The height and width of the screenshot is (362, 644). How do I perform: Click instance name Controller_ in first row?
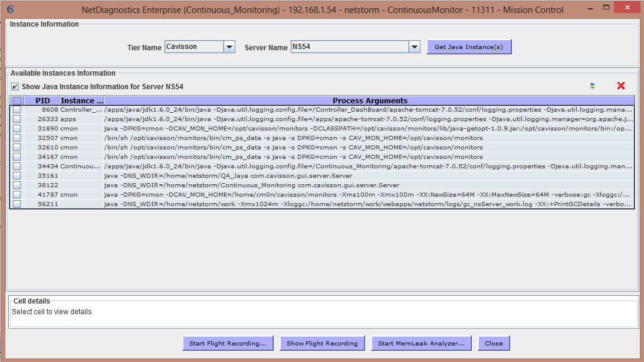pyautogui.click(x=81, y=110)
